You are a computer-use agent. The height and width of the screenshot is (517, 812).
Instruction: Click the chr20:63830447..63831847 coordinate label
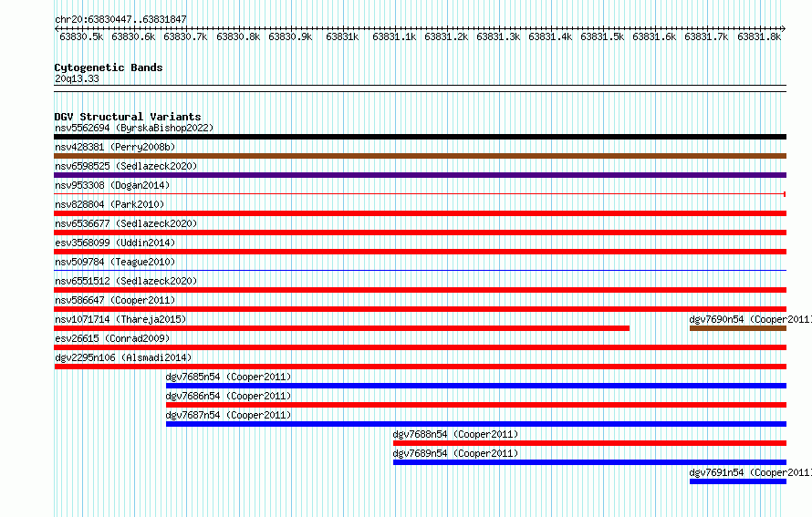click(x=120, y=19)
